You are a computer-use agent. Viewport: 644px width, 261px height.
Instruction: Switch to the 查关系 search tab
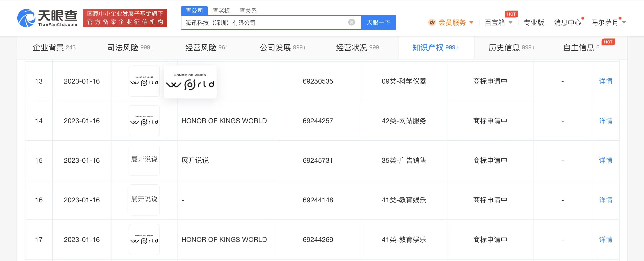248,11
